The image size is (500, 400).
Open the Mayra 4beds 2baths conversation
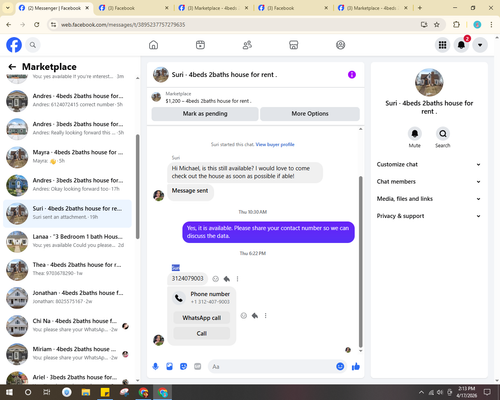point(67,157)
